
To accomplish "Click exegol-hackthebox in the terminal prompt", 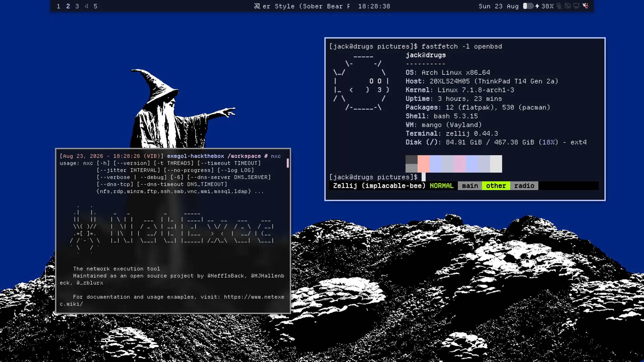I will click(x=196, y=156).
